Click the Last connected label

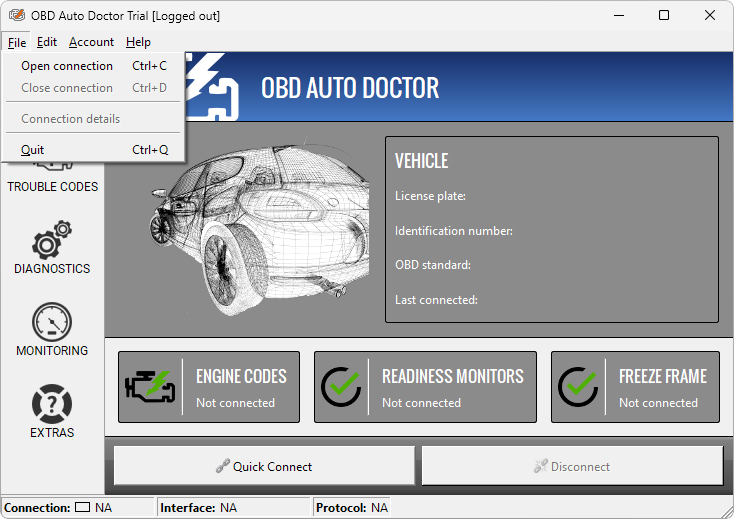coord(436,300)
